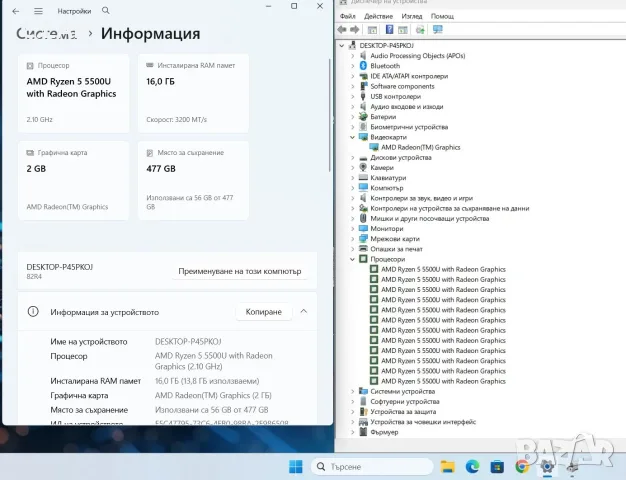
Task: Select the Батерии tree item
Action: coord(383,117)
